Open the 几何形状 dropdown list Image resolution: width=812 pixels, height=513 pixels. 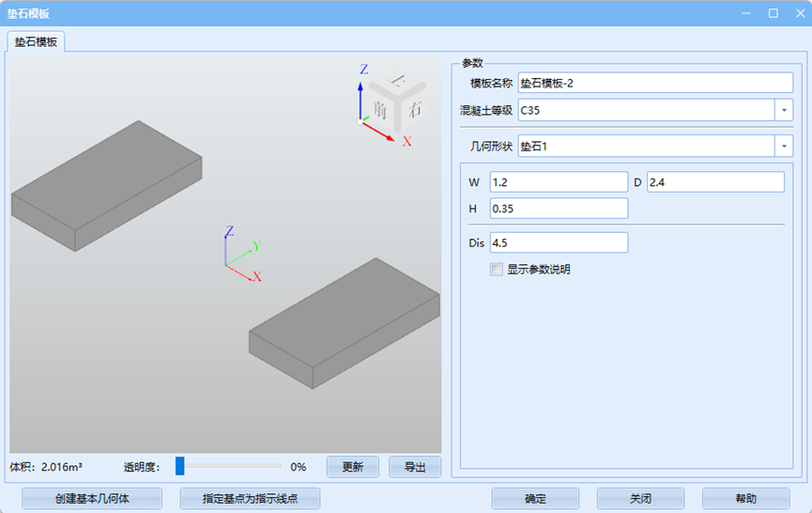point(784,146)
